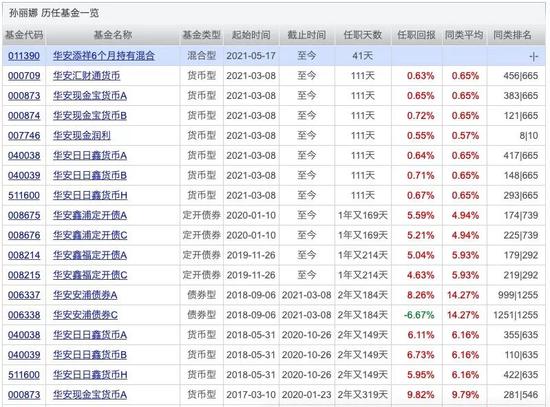Select the 41天 tenure cell
550x407 pixels.
[x=363, y=56]
